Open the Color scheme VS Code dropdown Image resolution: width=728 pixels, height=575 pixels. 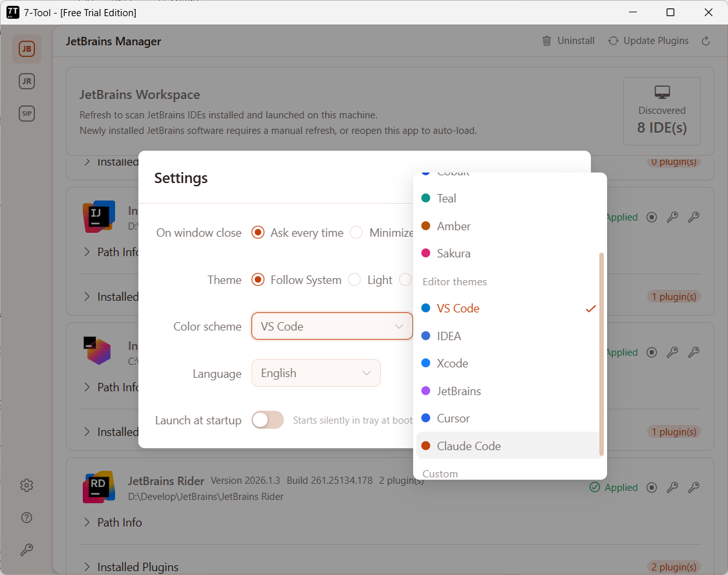coord(332,326)
